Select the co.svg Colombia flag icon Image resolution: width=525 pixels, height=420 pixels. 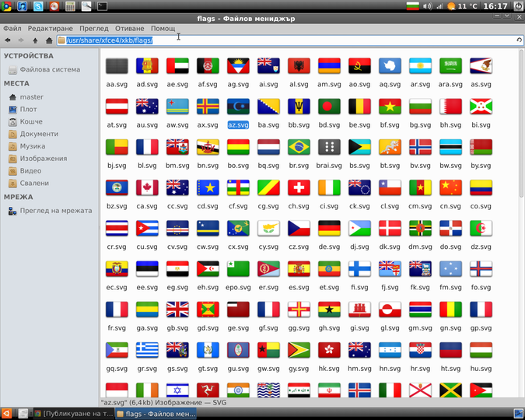tap(481, 188)
